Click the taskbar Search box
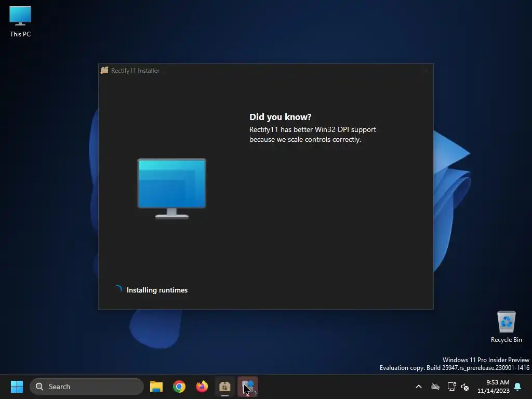The width and height of the screenshot is (532, 399). (87, 387)
